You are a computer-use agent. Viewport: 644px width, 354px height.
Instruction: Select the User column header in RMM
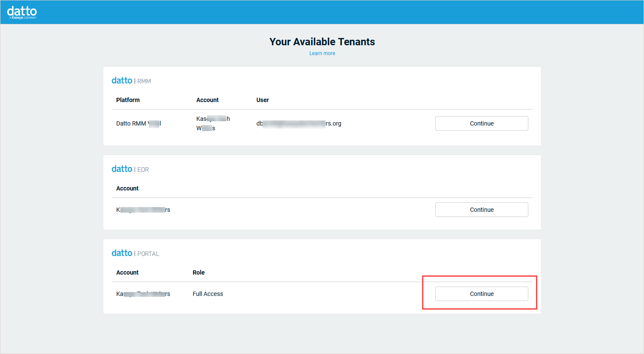[x=262, y=100]
